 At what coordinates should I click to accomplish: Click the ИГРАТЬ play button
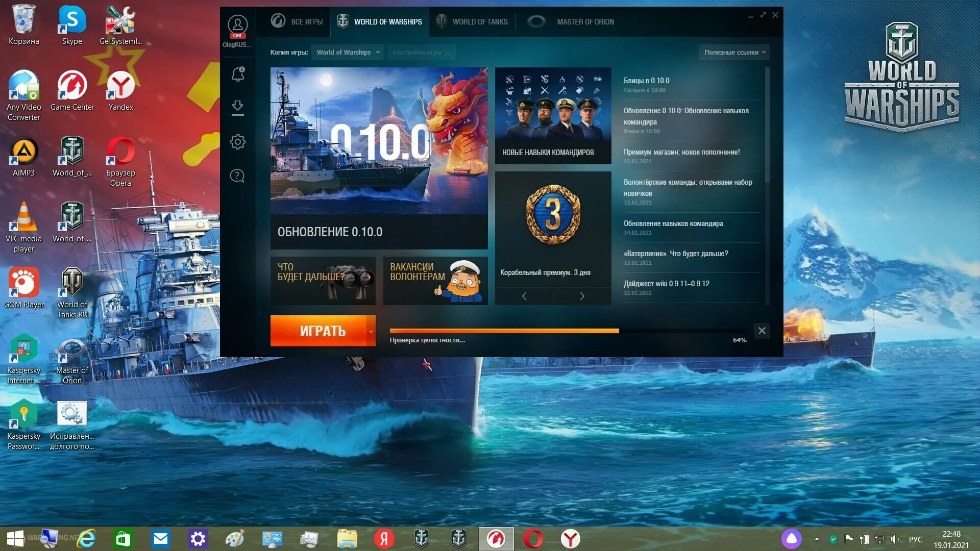pos(322,330)
